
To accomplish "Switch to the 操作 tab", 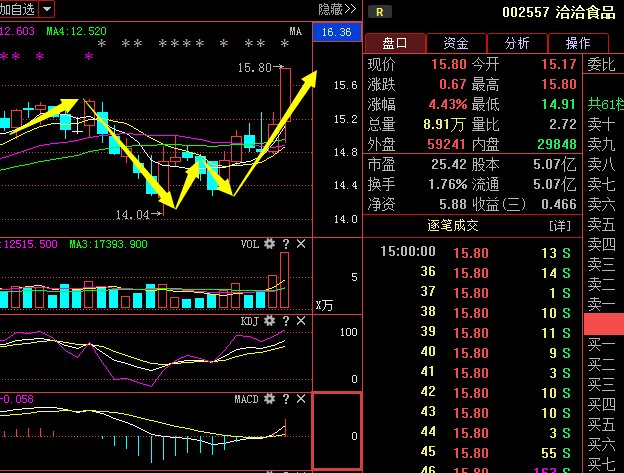I will point(578,43).
